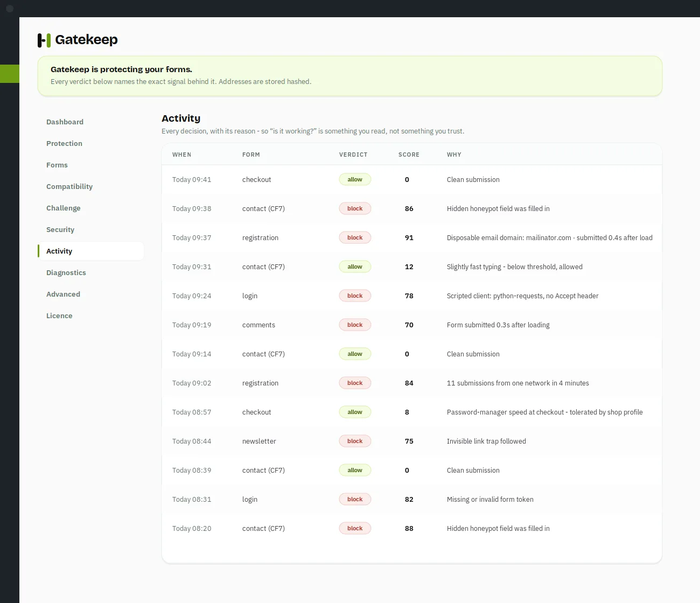Click the WHEN column header

pyautogui.click(x=181, y=155)
